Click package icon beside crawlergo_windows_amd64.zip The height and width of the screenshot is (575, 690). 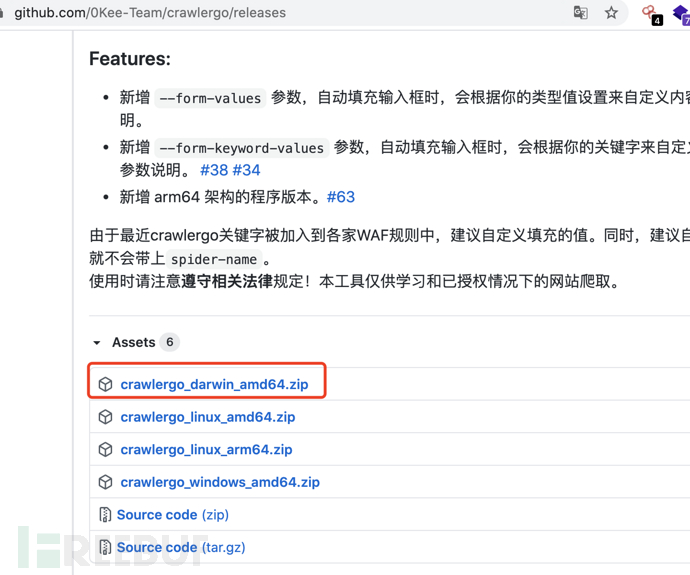[106, 482]
